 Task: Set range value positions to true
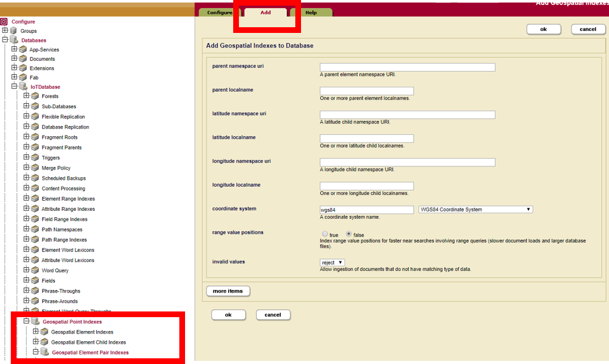[x=324, y=234]
